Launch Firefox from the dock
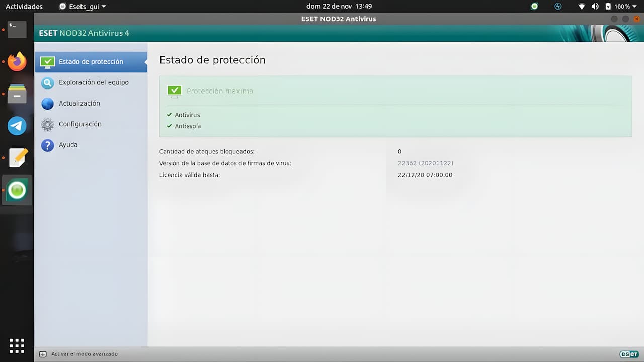 coord(17,62)
